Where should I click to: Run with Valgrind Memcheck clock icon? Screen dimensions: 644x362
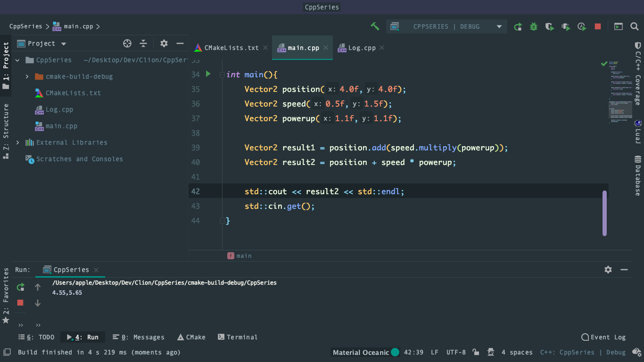tap(582, 27)
